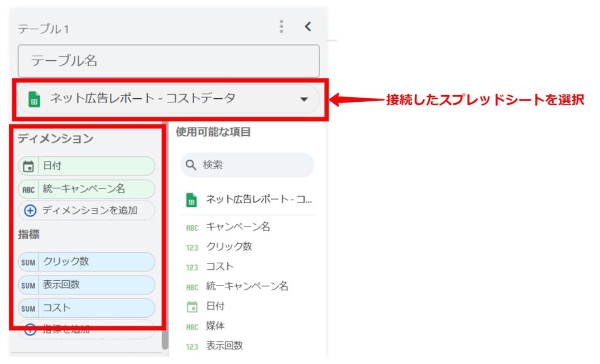Select the 媒体 field from available items
The image size is (600, 364).
(215, 326)
